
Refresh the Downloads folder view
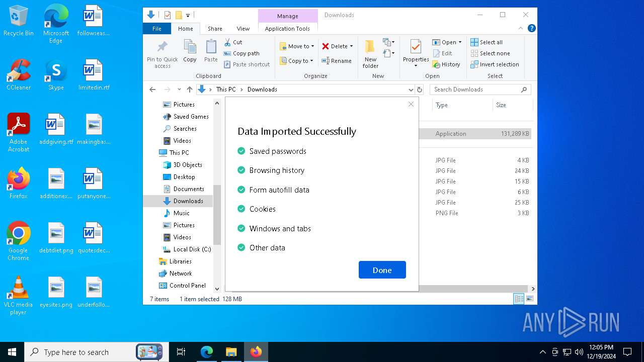[x=420, y=89]
